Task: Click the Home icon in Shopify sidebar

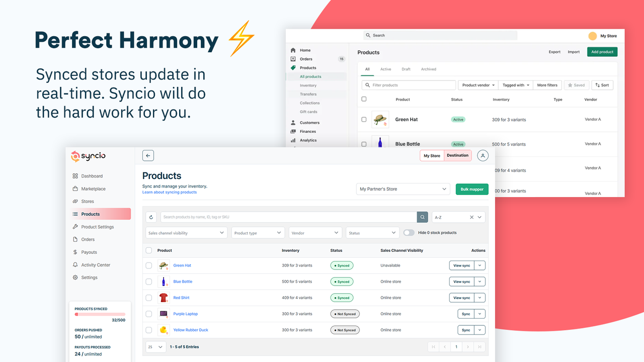Action: (293, 50)
